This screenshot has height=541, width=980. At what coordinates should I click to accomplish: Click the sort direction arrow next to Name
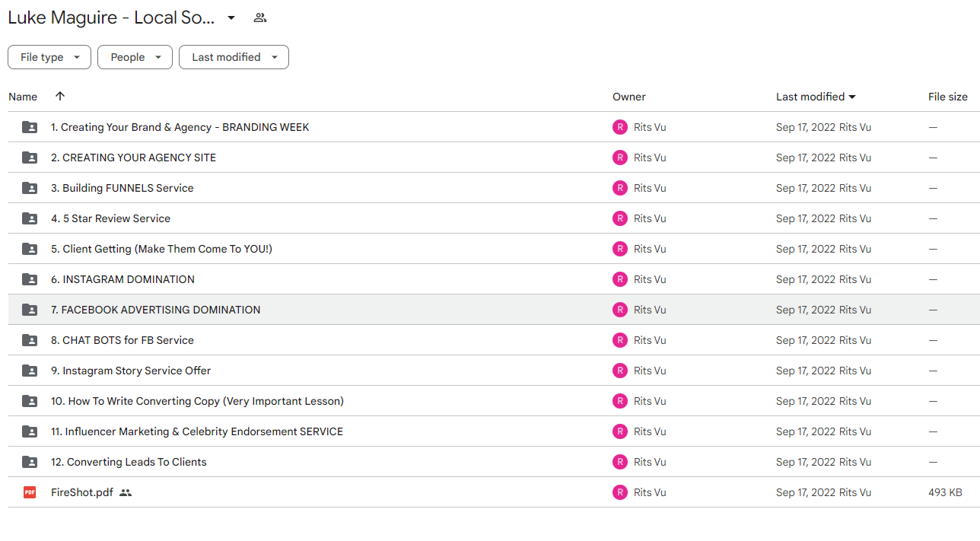(x=60, y=96)
